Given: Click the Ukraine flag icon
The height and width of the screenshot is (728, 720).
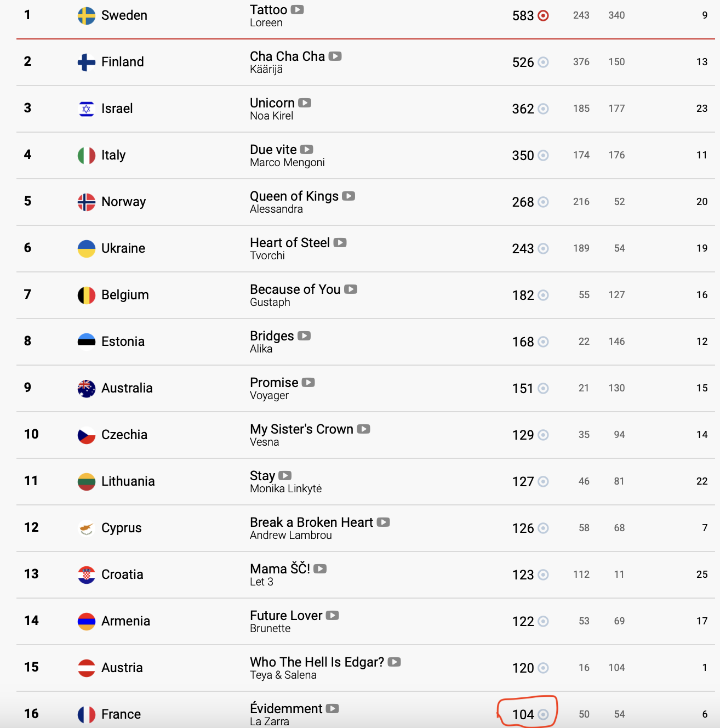Looking at the screenshot, I should [87, 248].
